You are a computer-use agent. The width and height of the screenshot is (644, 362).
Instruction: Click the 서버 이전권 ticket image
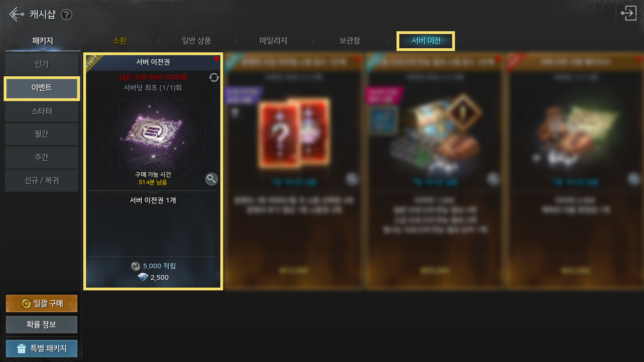(x=153, y=133)
